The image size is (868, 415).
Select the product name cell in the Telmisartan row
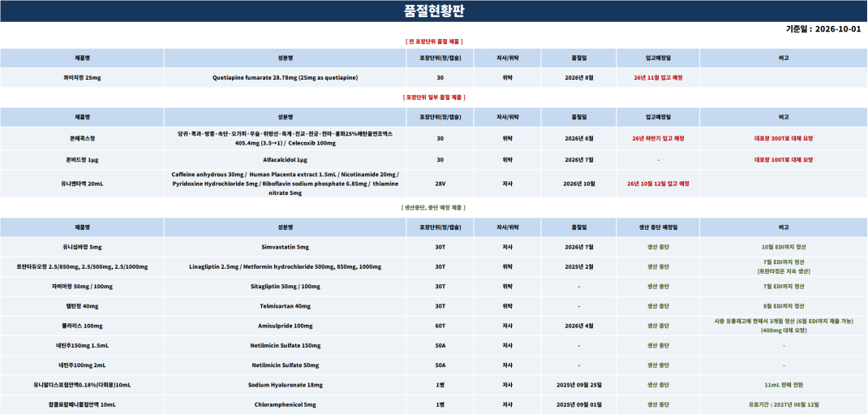(82, 306)
